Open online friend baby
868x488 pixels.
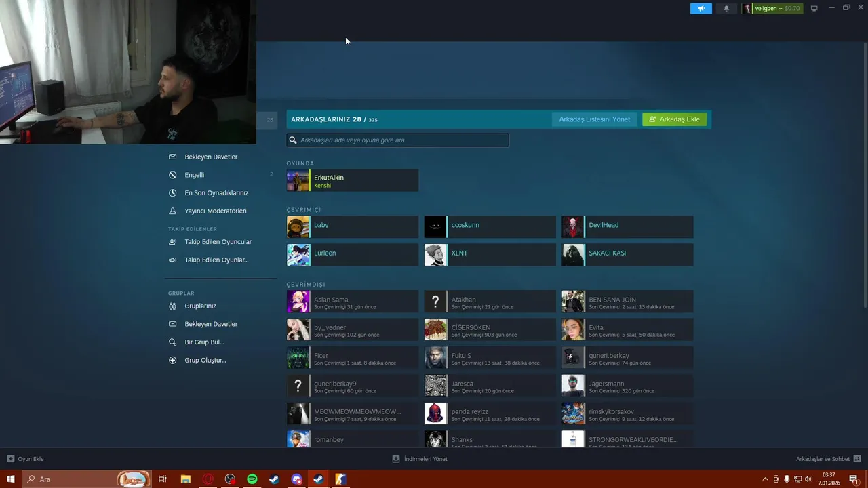click(x=353, y=227)
